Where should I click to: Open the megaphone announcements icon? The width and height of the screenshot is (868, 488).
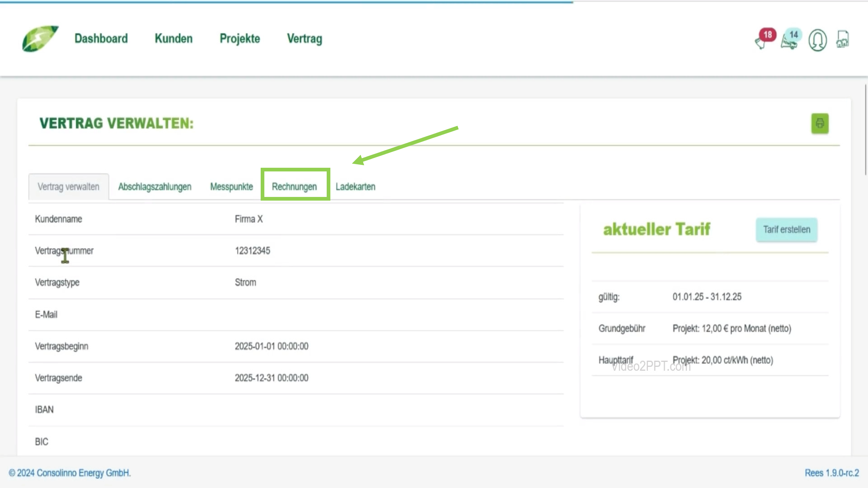[x=788, y=43]
